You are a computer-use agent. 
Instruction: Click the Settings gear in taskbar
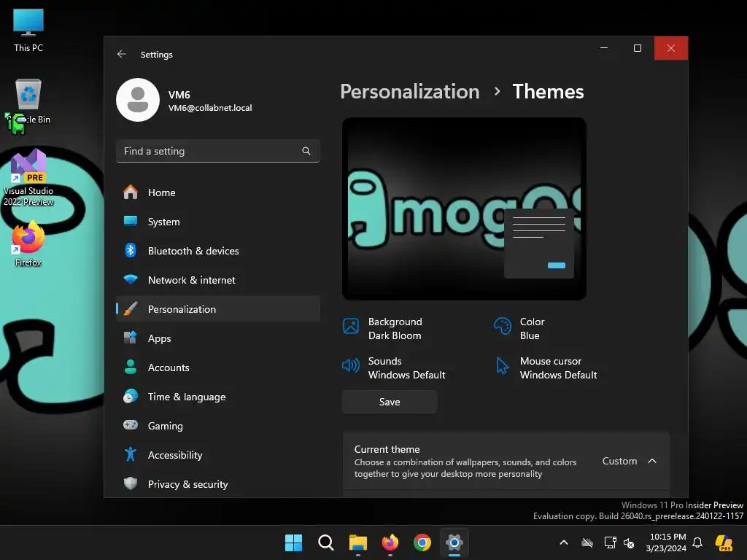[x=454, y=542]
